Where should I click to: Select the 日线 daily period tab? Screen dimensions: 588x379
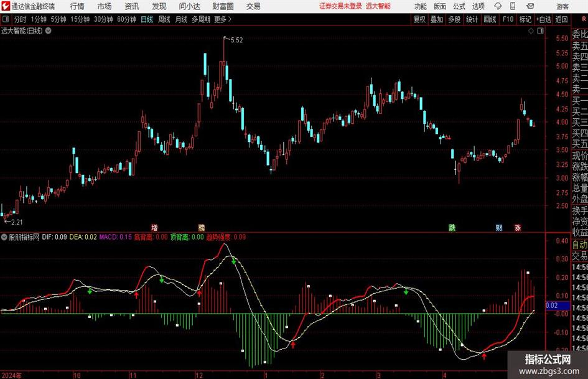(147, 19)
